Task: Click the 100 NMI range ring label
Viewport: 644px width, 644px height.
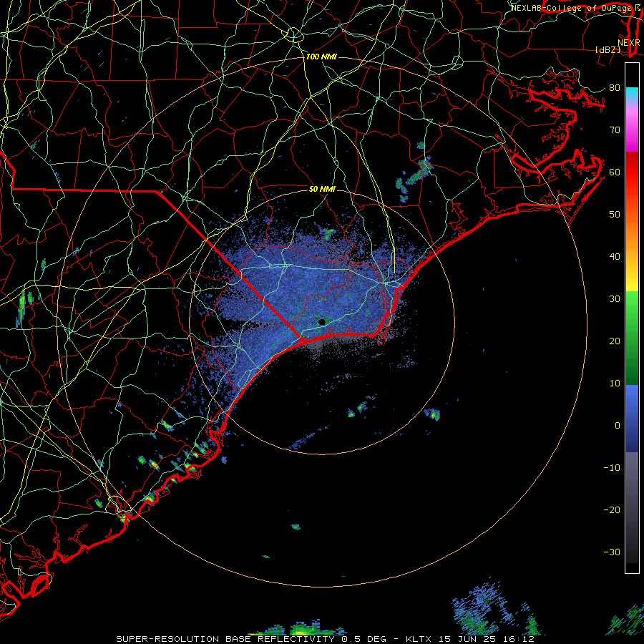Action: coord(321,57)
